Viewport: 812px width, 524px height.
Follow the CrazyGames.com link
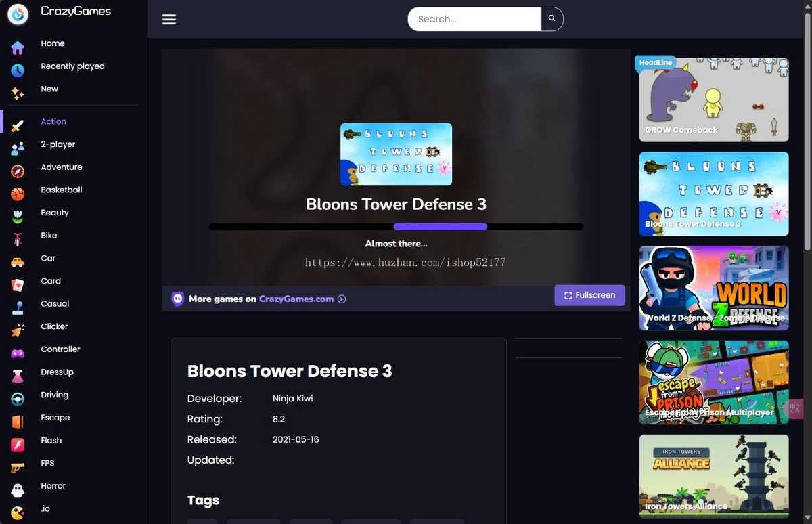coord(296,299)
